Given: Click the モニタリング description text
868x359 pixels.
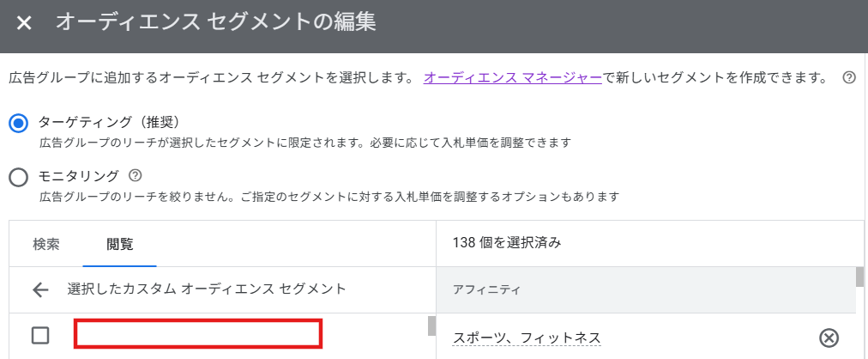Looking at the screenshot, I should click(329, 197).
